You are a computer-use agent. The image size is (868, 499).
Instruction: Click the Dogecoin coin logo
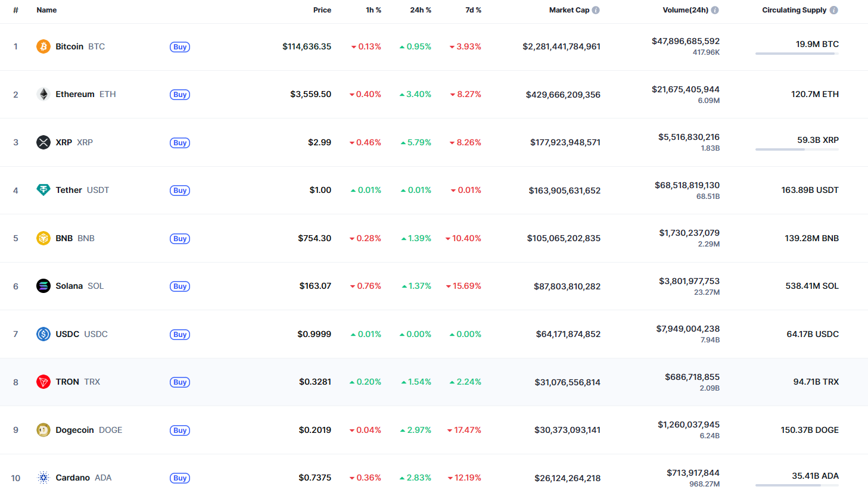click(43, 430)
